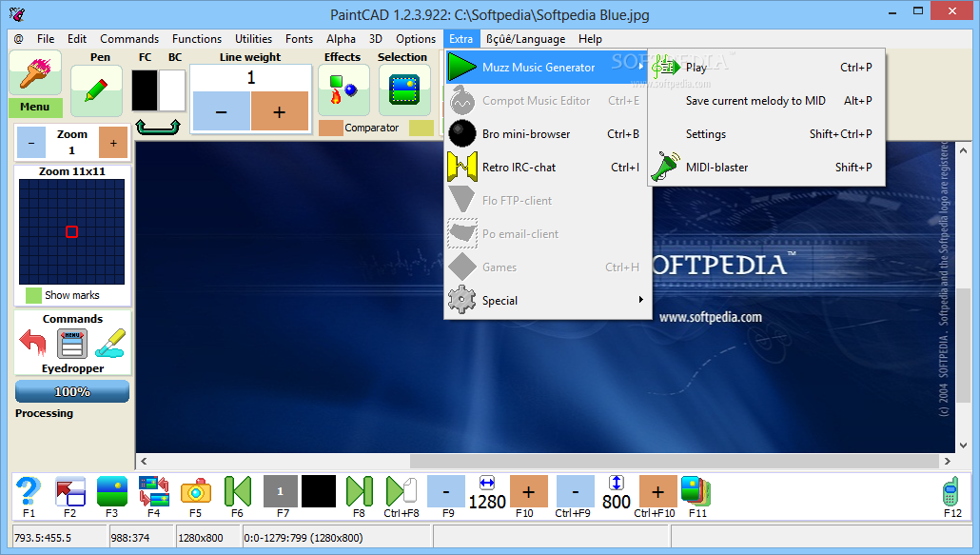Select the Pen tool icon
980x555 pixels.
click(x=96, y=91)
